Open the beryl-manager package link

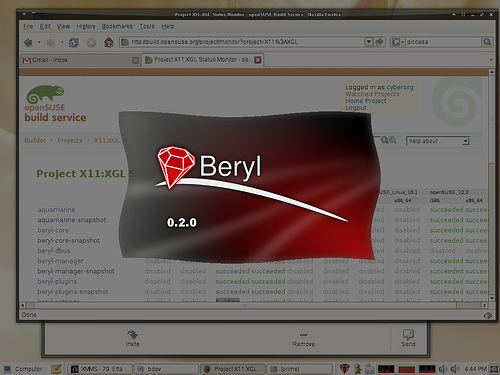pyautogui.click(x=60, y=261)
